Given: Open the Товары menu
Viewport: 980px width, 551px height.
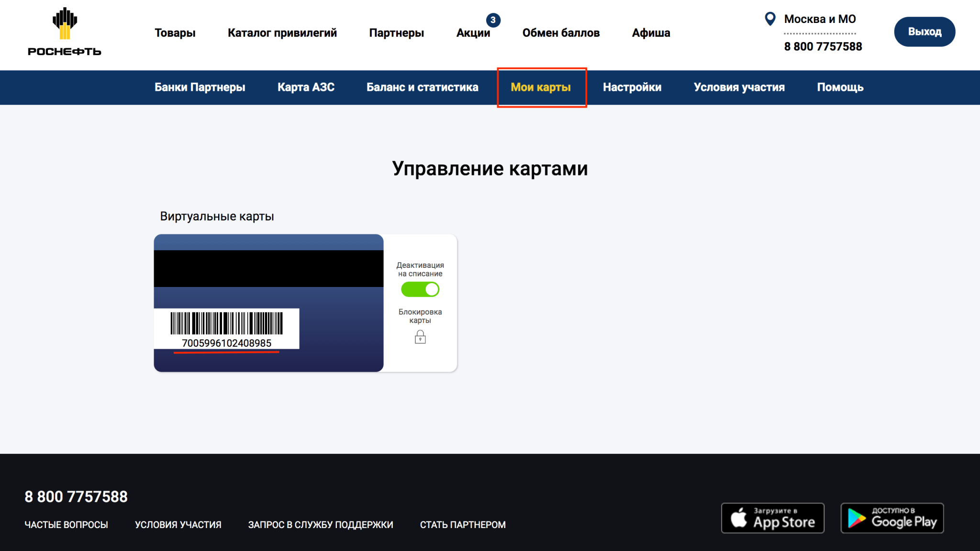Looking at the screenshot, I should [x=175, y=33].
